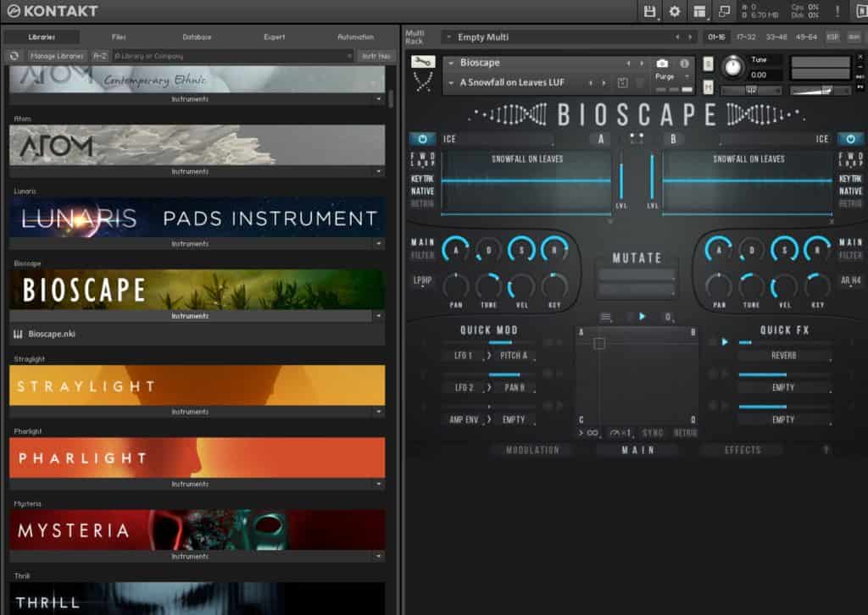Click the save (floppy disk) icon
Viewport: 868px width, 615px height.
[x=649, y=11]
